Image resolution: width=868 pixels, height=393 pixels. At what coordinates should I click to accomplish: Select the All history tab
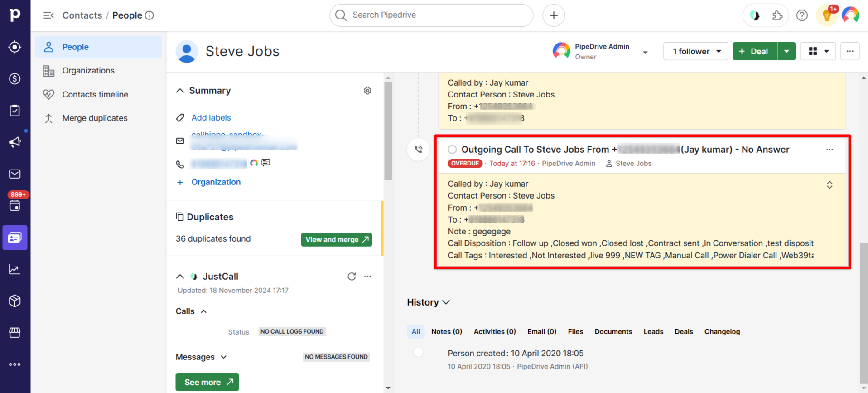click(x=415, y=332)
